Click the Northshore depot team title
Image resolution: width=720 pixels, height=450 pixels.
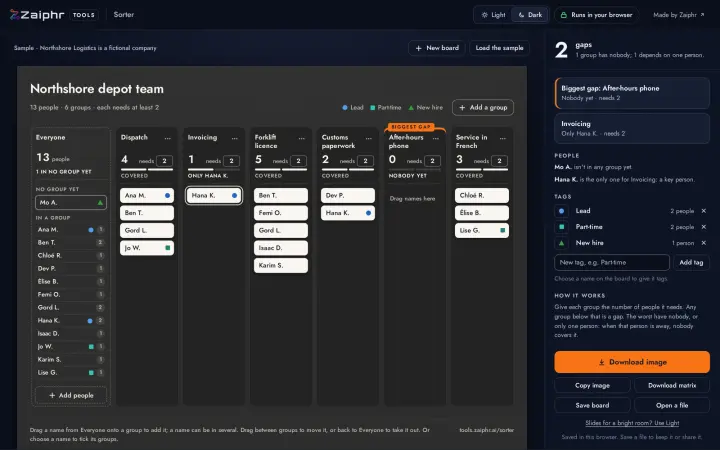click(x=97, y=89)
